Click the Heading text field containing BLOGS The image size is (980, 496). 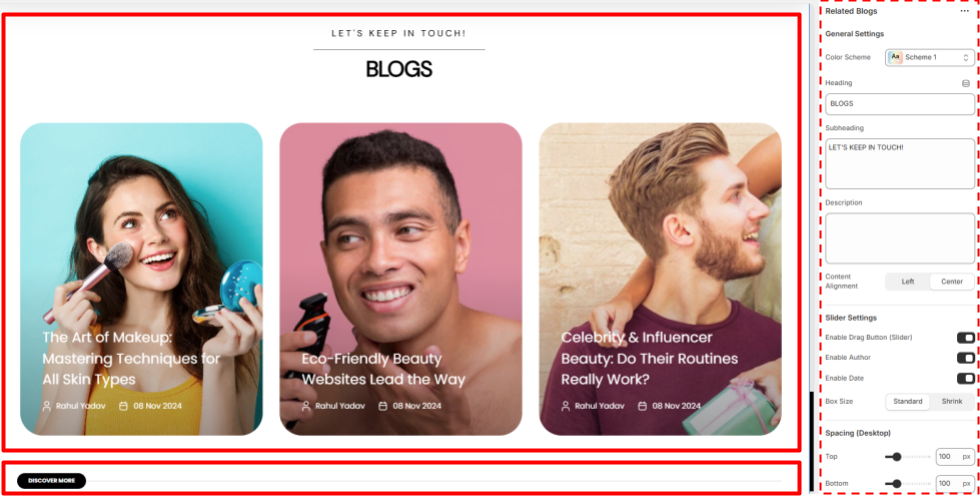[x=899, y=104]
